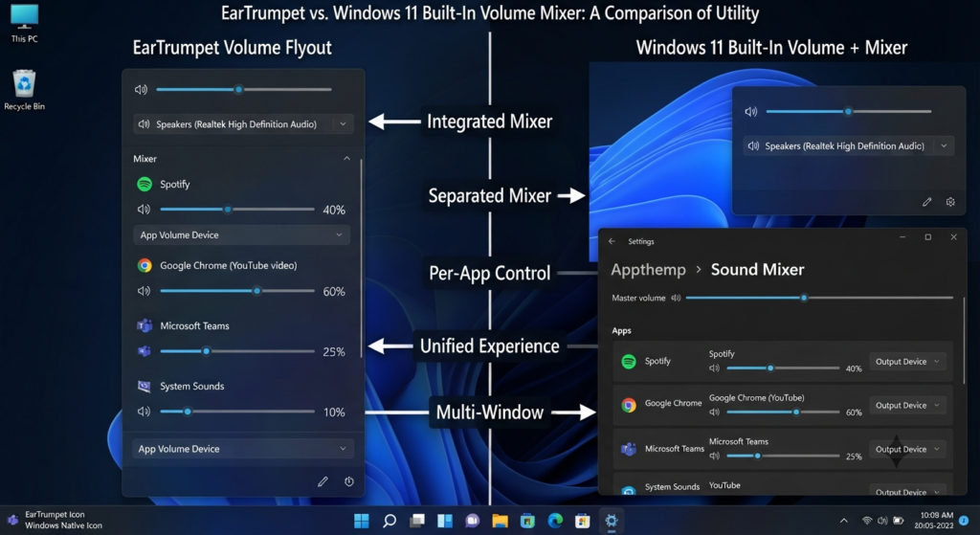
Task: Open Microsoft Teams Output Device dropdown
Action: (x=907, y=449)
